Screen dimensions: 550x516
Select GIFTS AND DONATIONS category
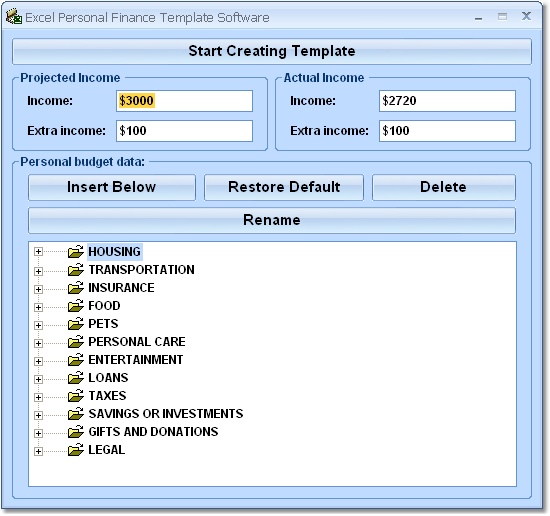point(153,432)
